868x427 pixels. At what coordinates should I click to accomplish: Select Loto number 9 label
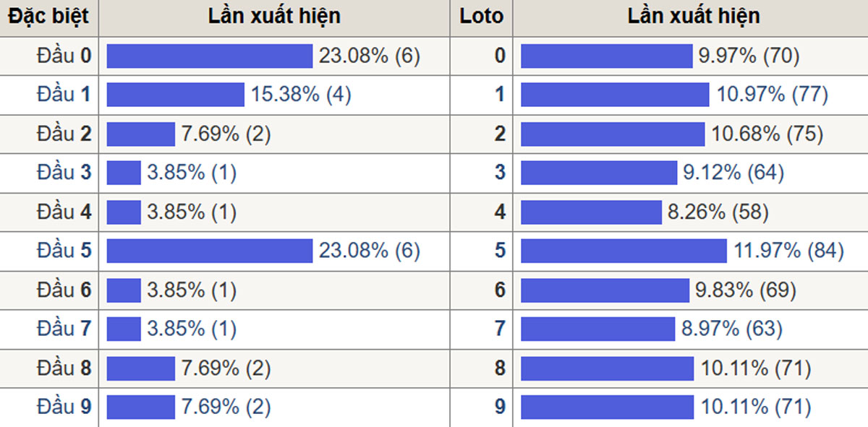[500, 407]
